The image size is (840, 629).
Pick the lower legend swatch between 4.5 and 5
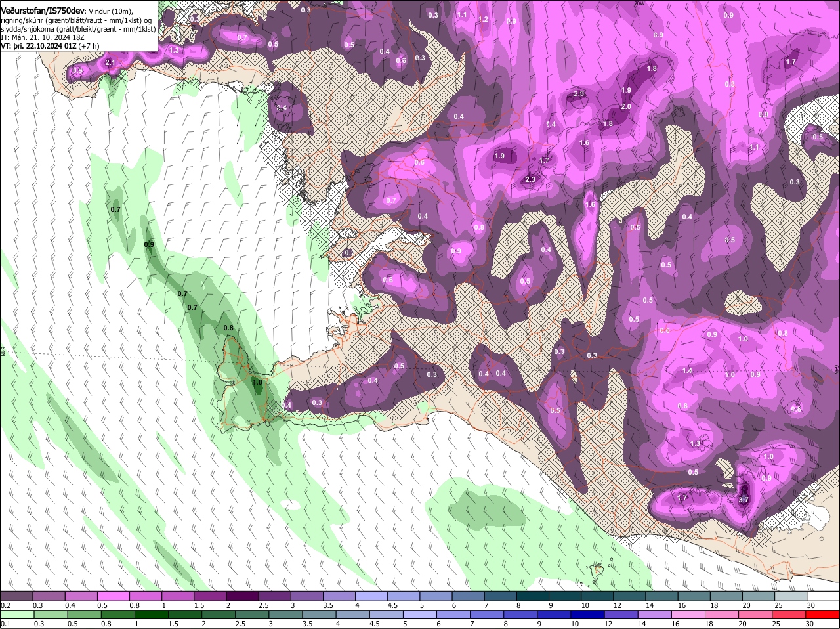click(385, 614)
